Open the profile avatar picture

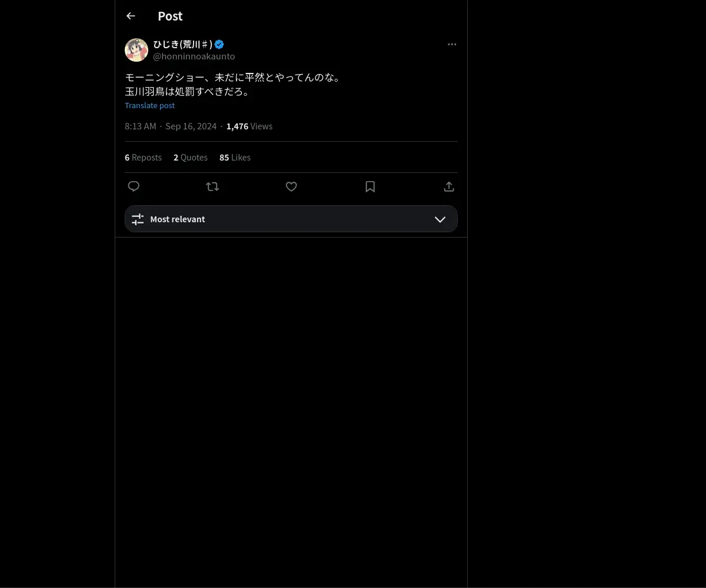[136, 50]
